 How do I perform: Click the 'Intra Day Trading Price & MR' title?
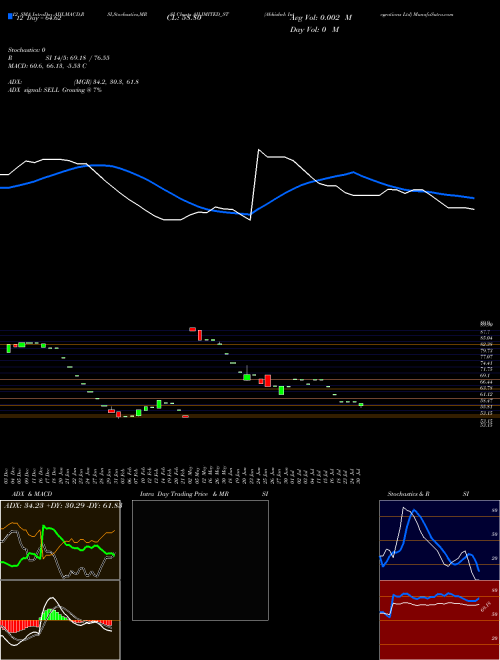tap(184, 494)
